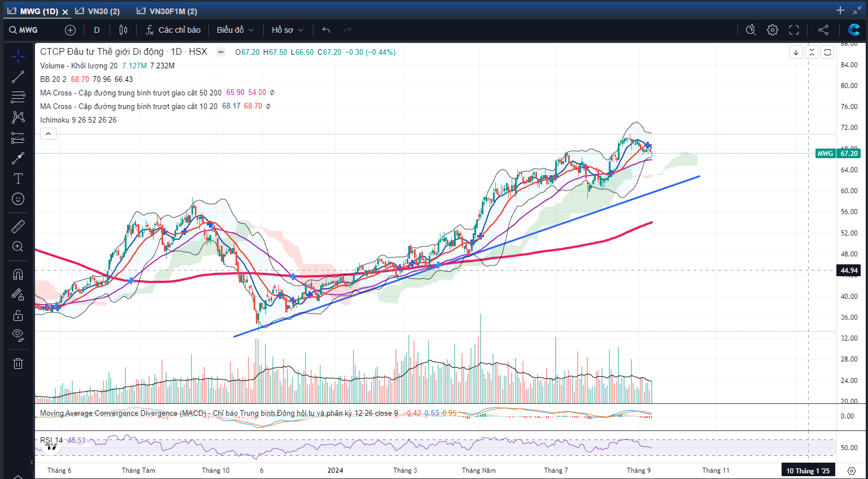Click the MWG 67.20 price label
Image resolution: width=868 pixels, height=479 pixels.
click(x=838, y=153)
